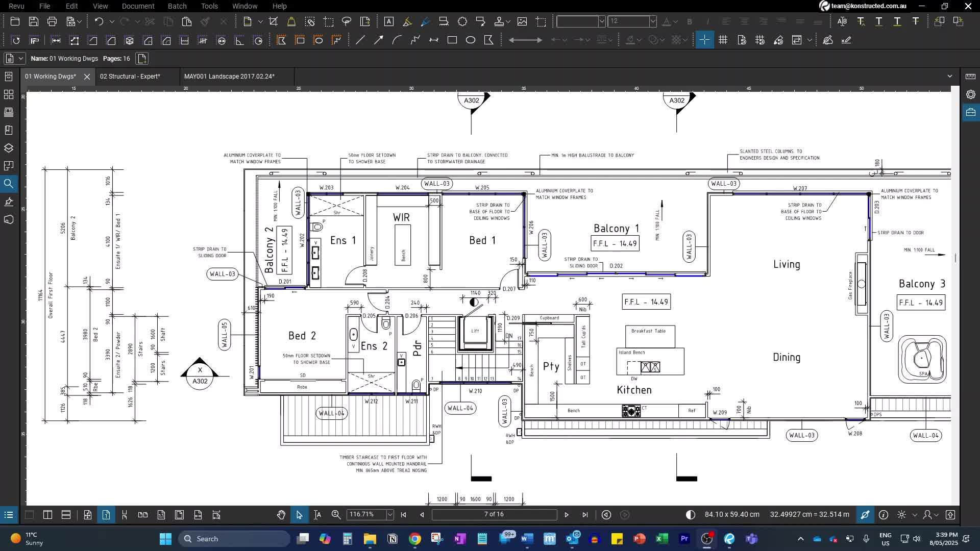Click the page number field 7 of 16
Viewport: 980px width, 551px height.
coord(494,514)
